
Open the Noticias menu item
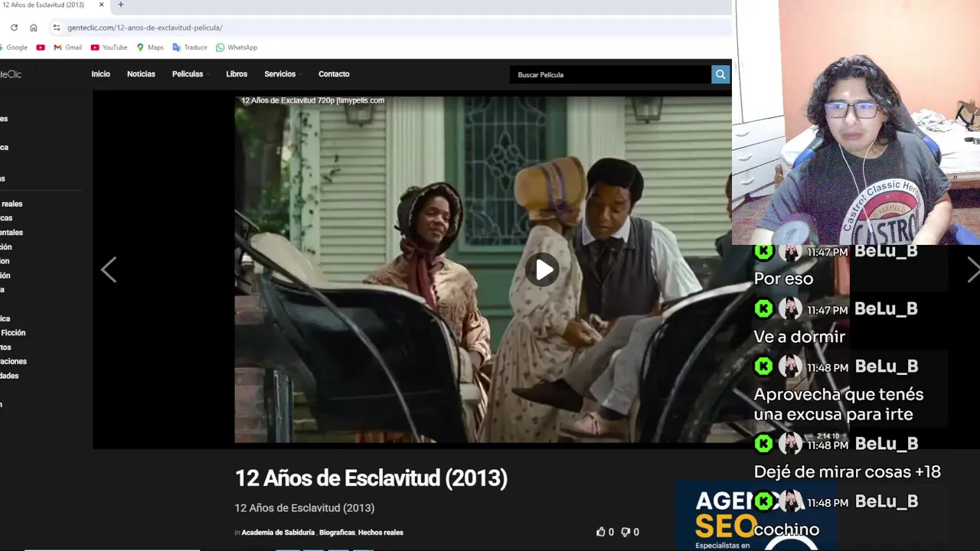[141, 74]
